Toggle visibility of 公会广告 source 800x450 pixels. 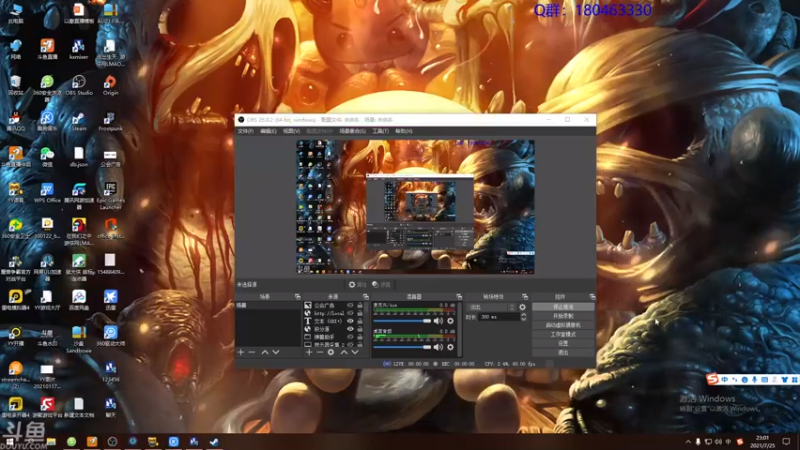(350, 305)
